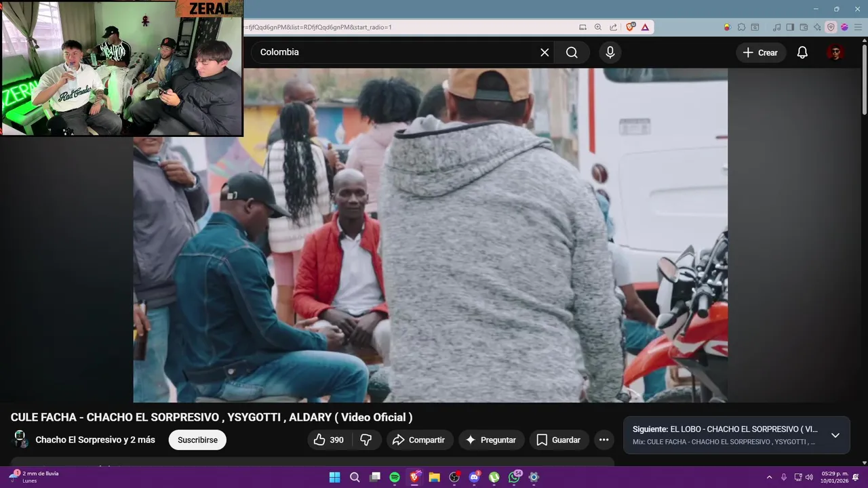Open Brave Rewards triangle icon
The height and width of the screenshot is (488, 868).
point(645,27)
